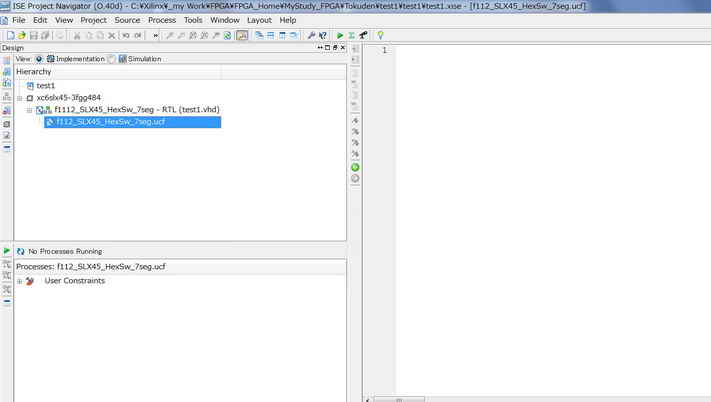The height and width of the screenshot is (402, 711).
Task: Click the green Refresh icon in the toolbar
Action: point(228,35)
